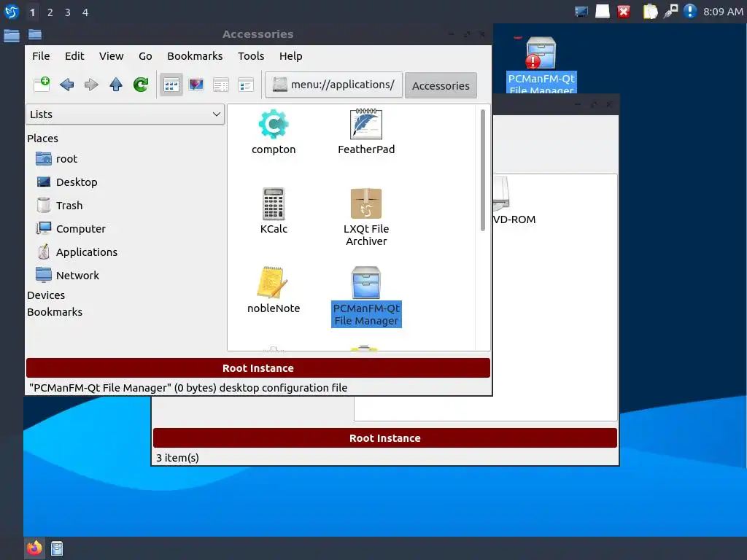This screenshot has height=560, width=747.
Task: Click the white removable-media tray icon
Action: (602, 12)
